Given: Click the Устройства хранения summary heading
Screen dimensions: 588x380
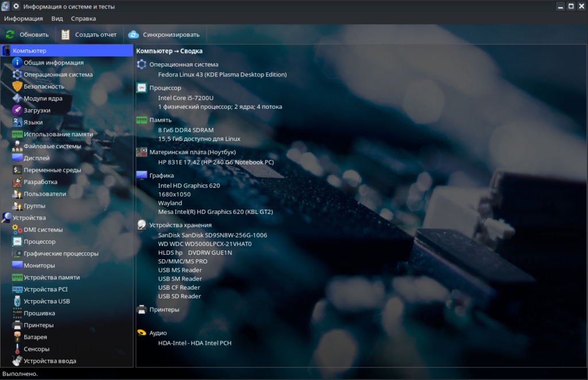Looking at the screenshot, I should [x=180, y=225].
